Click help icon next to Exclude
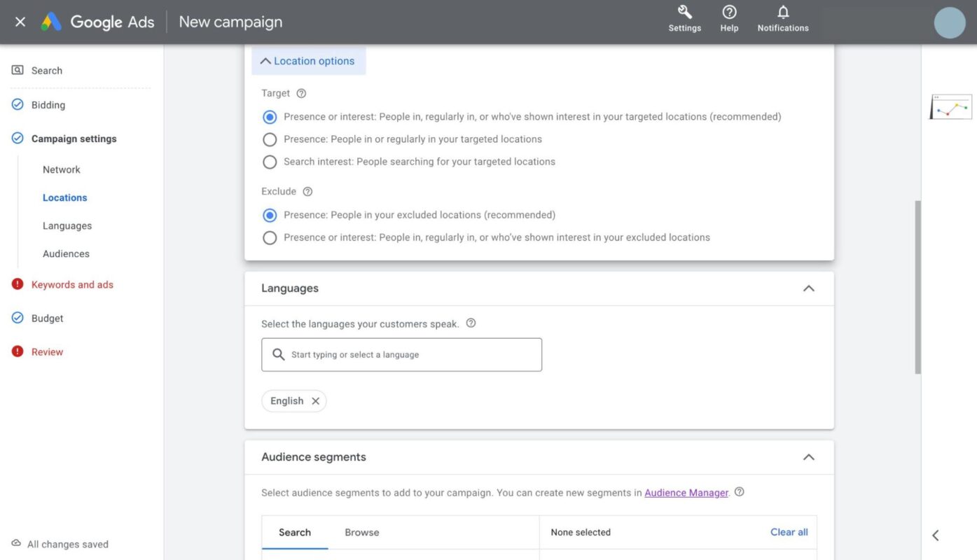977x560 pixels. pyautogui.click(x=307, y=191)
